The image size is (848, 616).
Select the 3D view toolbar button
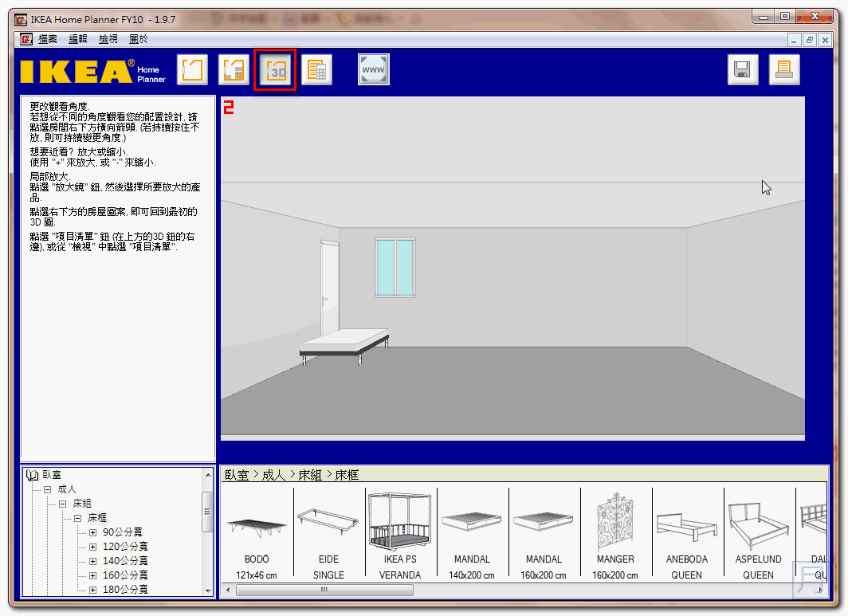click(x=276, y=70)
